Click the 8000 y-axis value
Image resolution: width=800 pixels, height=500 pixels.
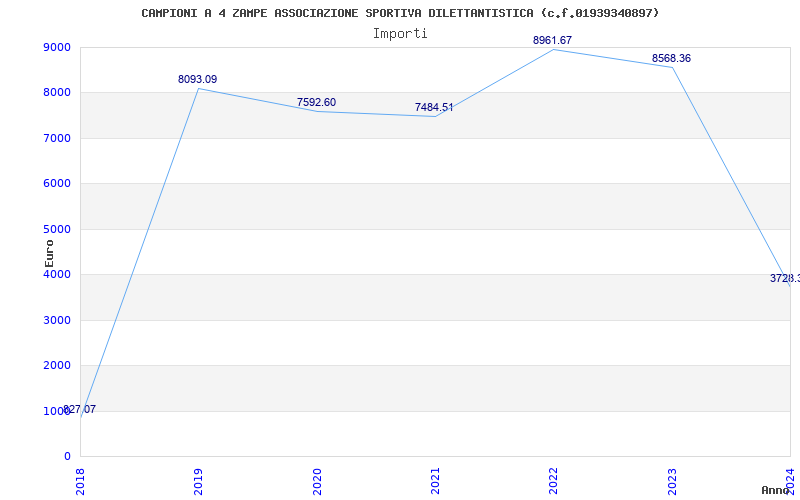tap(55, 93)
